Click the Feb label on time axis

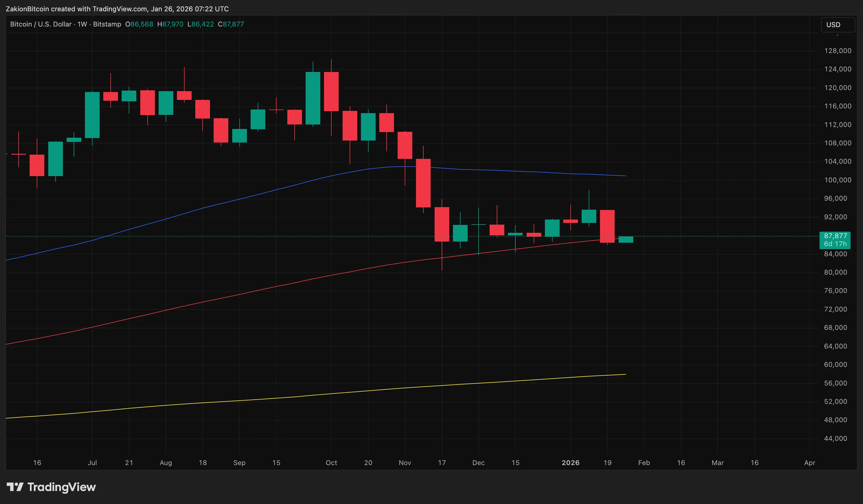coord(644,463)
